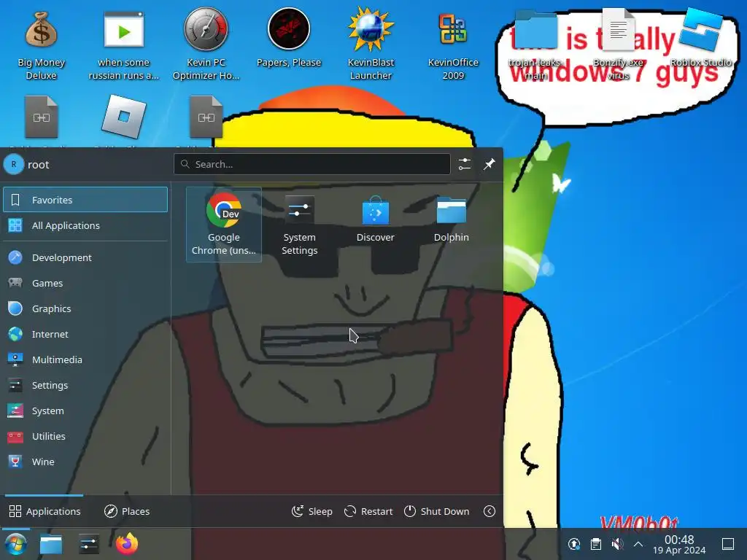Click the Shut Down button
Screen dimensions: 747x560
pyautogui.click(x=436, y=511)
